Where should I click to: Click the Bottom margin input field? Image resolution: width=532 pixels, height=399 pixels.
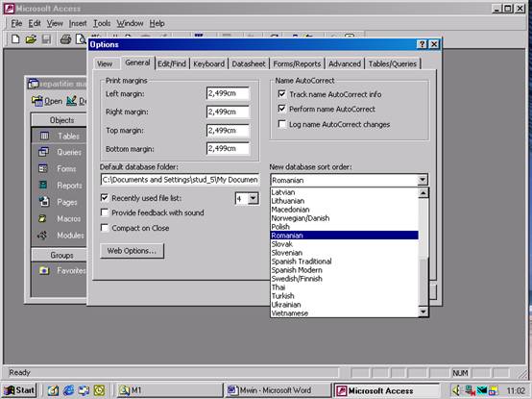(x=228, y=149)
